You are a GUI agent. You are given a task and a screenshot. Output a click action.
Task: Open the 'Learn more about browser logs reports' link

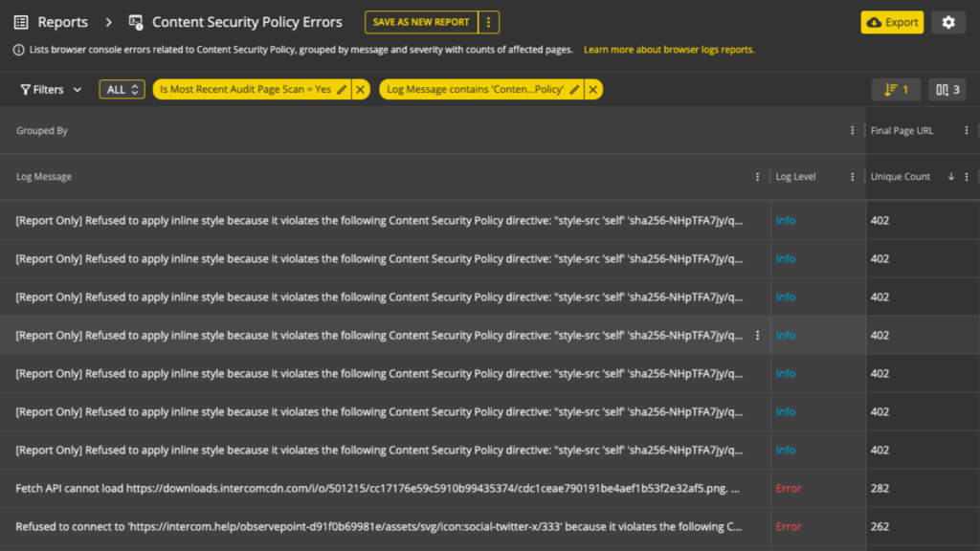(x=668, y=49)
